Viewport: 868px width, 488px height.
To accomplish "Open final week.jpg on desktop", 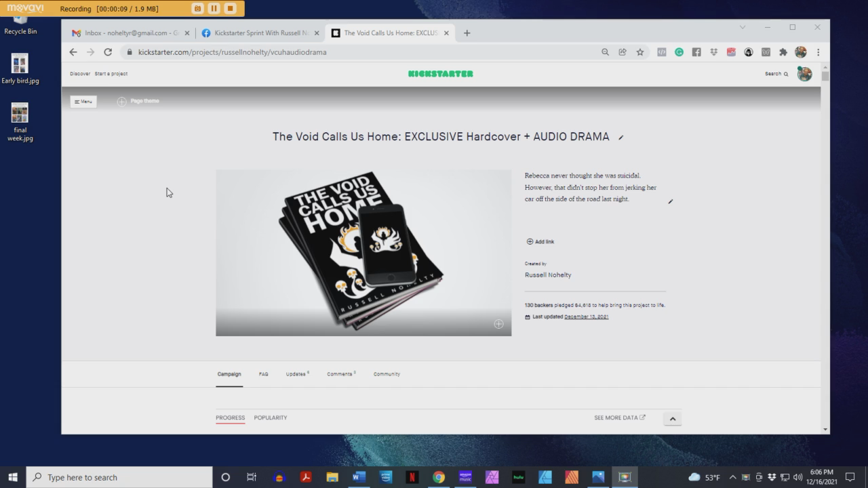I will pos(20,122).
